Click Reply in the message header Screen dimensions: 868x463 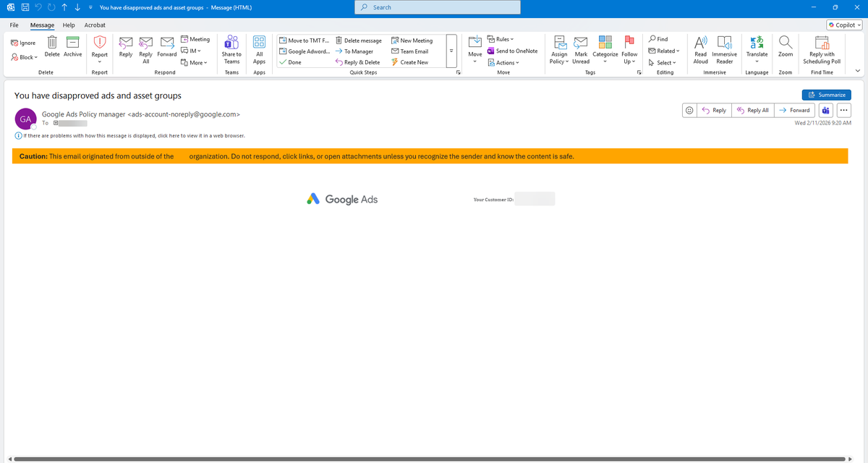point(714,110)
